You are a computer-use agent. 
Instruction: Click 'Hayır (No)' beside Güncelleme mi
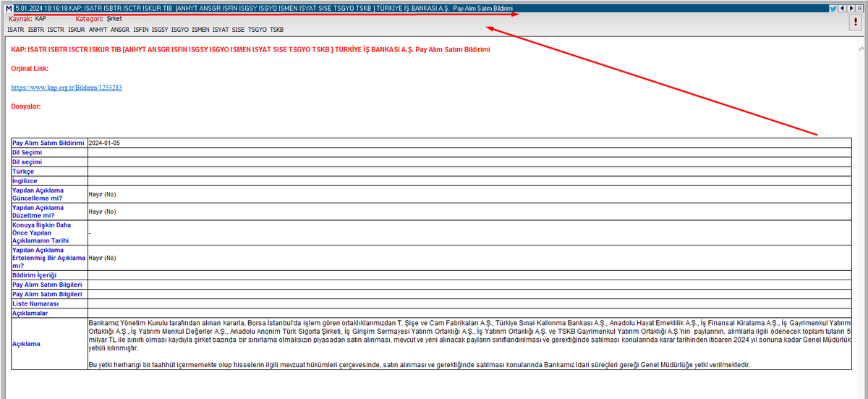point(102,195)
